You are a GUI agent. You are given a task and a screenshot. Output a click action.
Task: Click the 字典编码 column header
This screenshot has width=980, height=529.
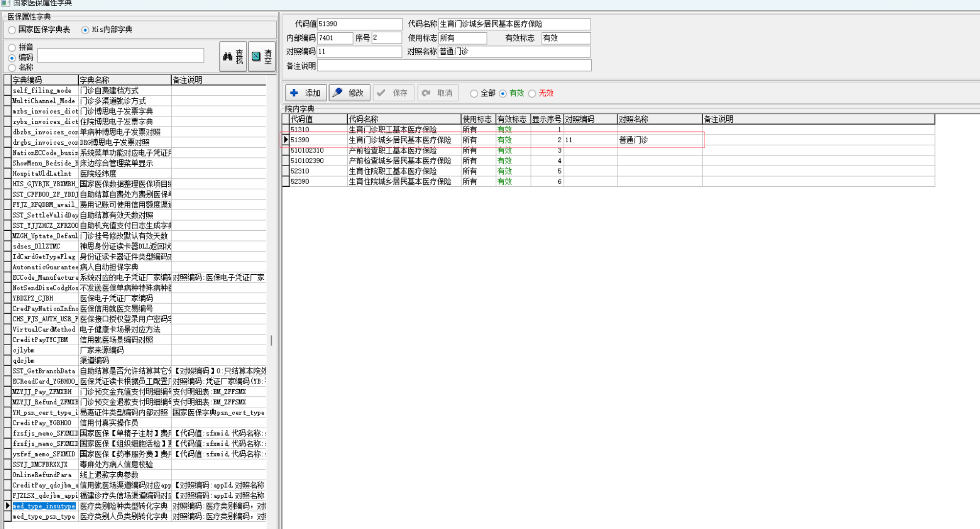point(44,80)
